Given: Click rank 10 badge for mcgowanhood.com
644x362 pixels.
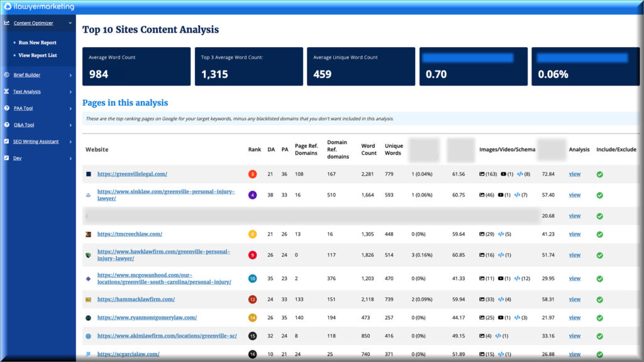Looking at the screenshot, I should [x=253, y=278].
